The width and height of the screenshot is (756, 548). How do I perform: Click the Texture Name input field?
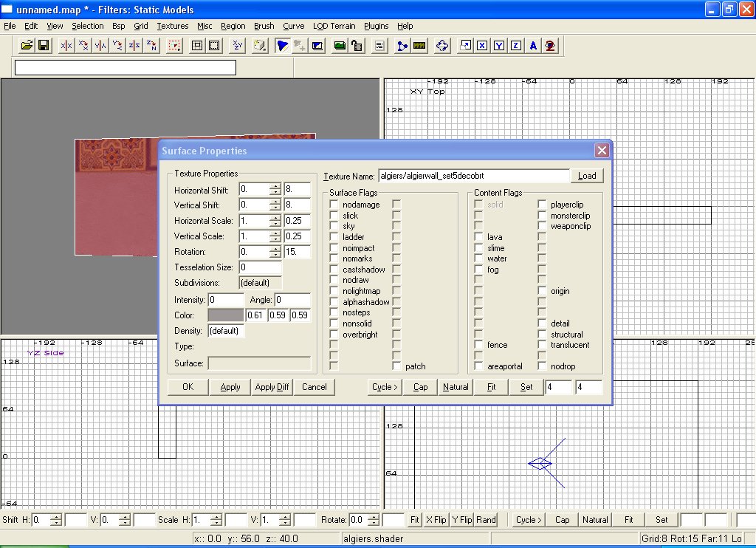pyautogui.click(x=472, y=176)
